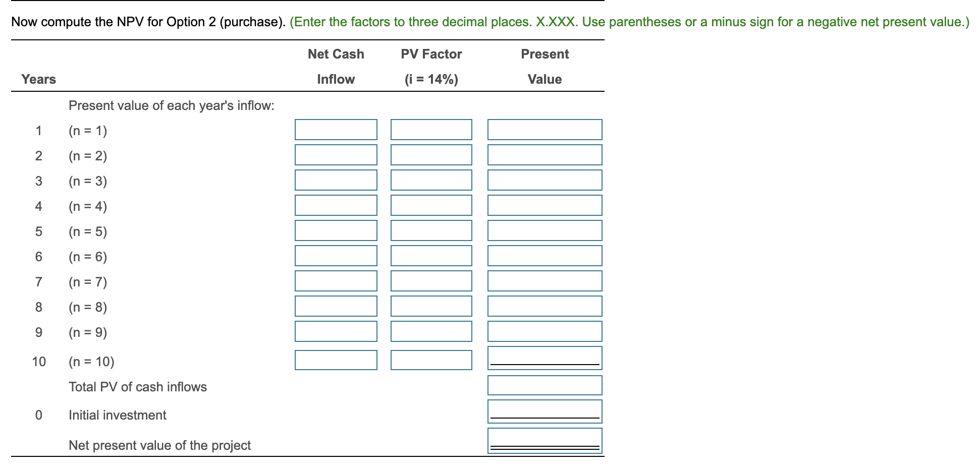Click the Total PV of cash inflows field
The height and width of the screenshot is (471, 980).
coord(545,386)
